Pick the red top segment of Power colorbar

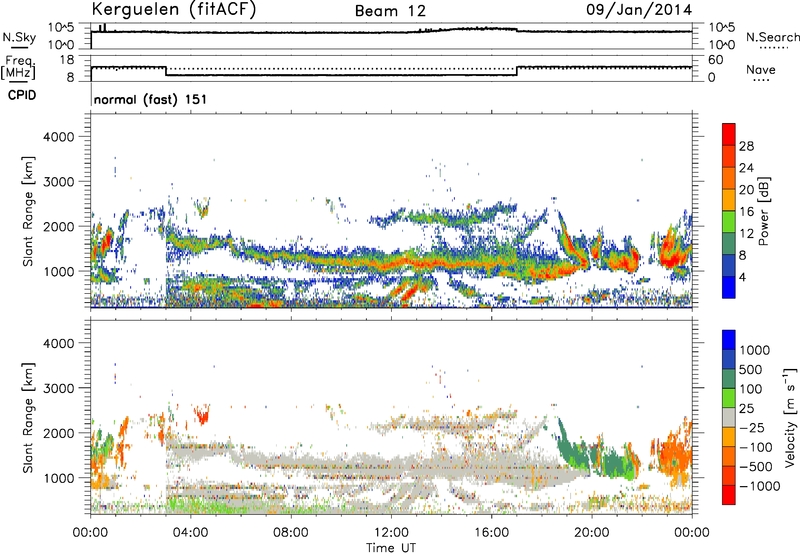[729, 134]
